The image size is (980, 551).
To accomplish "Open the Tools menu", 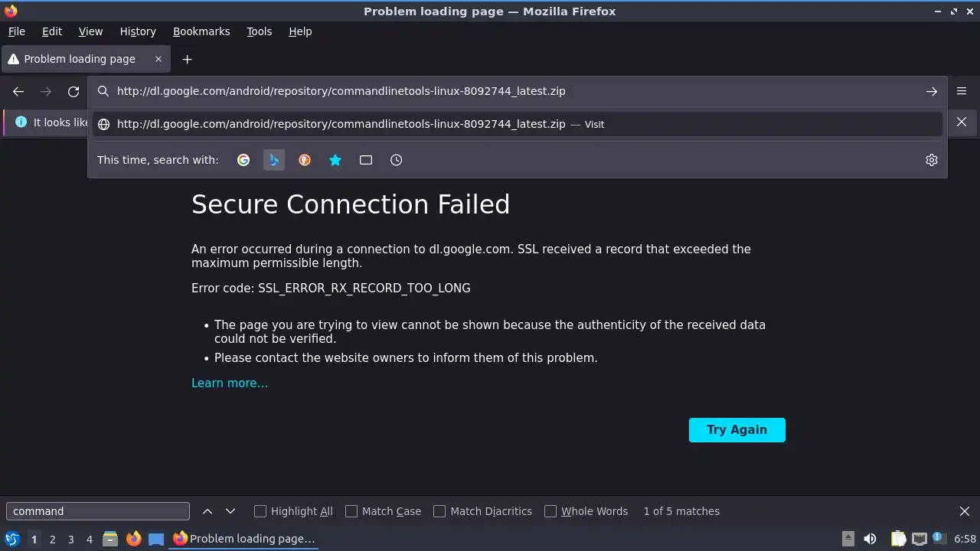I will (x=259, y=31).
